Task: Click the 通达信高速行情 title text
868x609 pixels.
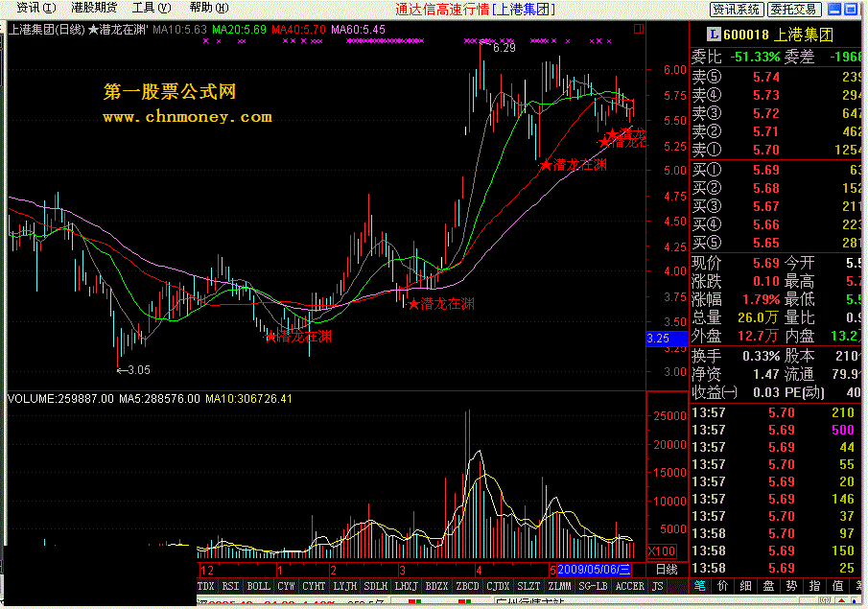Action: tap(442, 9)
